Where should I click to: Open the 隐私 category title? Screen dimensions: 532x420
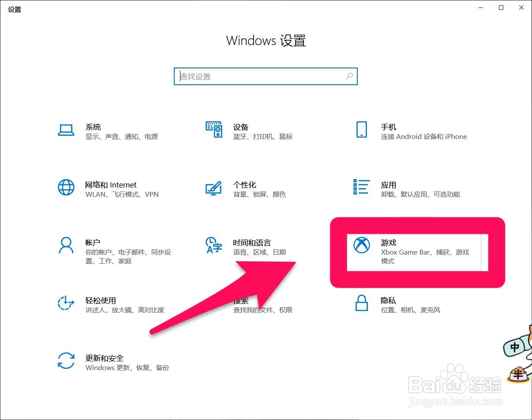(x=388, y=300)
